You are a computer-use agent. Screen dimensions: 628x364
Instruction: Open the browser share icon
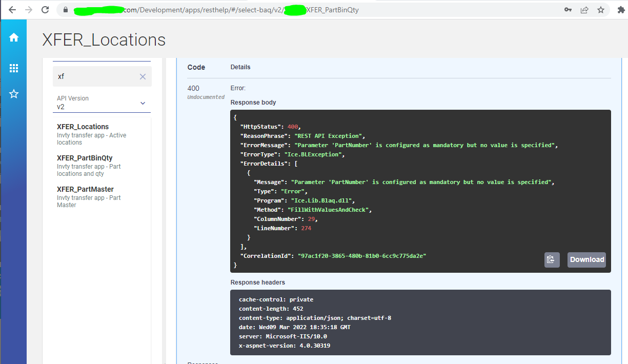pos(584,10)
